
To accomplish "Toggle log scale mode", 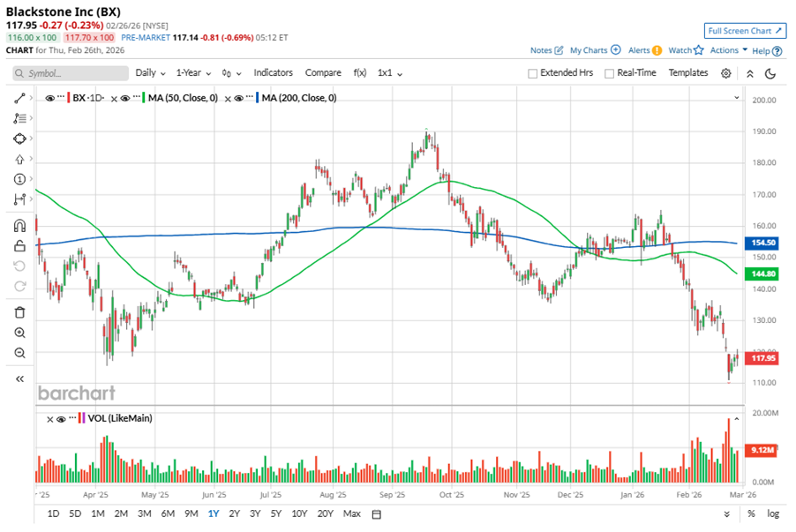I will click(773, 513).
